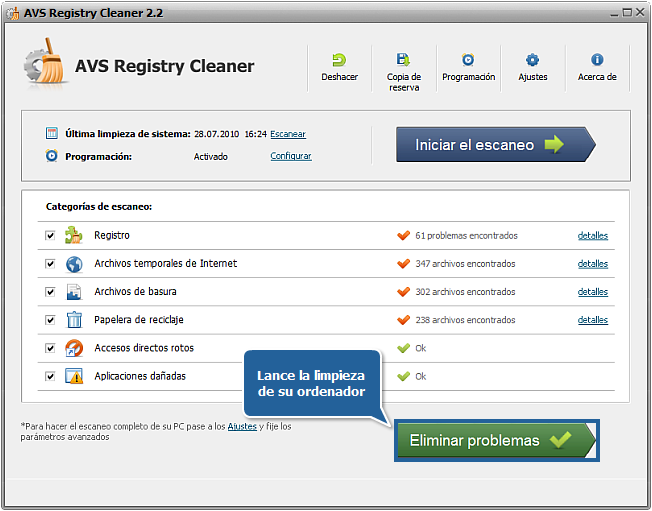Click the Deshacer undo icon
This screenshot has height=511, width=652.
pyautogui.click(x=339, y=60)
